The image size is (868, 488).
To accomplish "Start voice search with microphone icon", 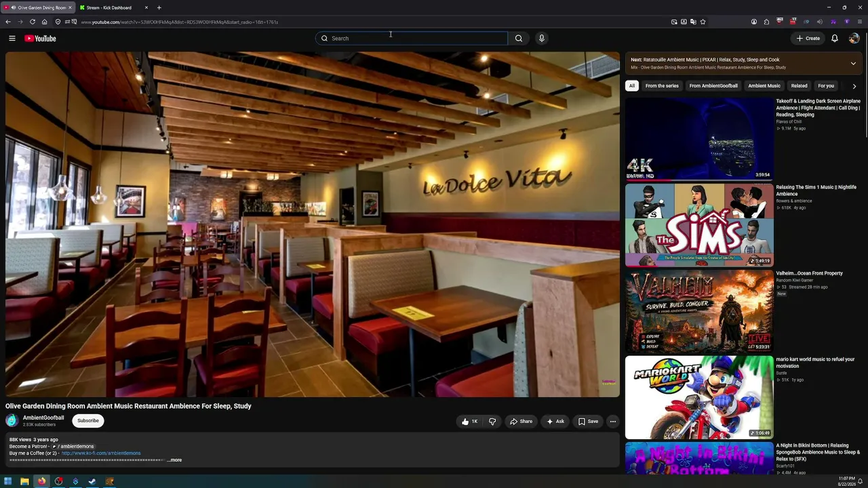I will click(x=541, y=39).
